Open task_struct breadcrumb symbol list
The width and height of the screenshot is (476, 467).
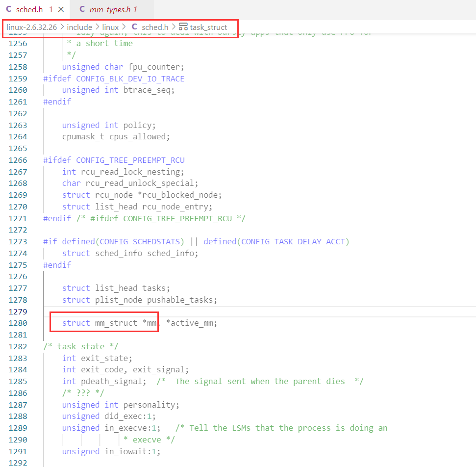click(x=208, y=27)
